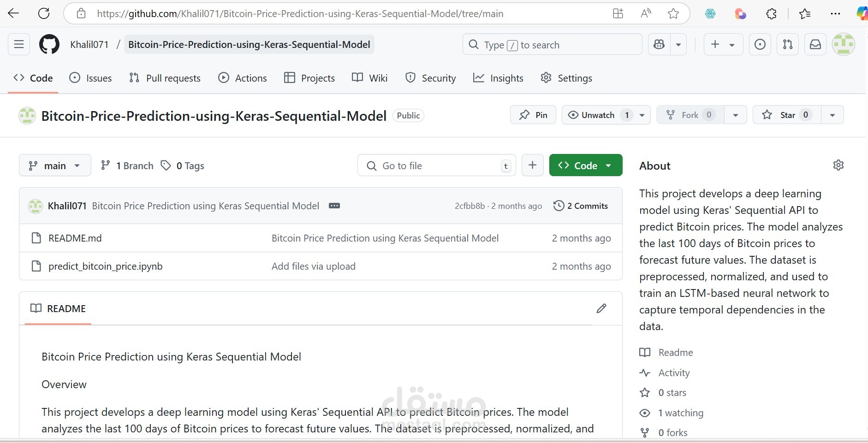This screenshot has height=443, width=868.
Task: Expand the Star lists dropdown arrow
Action: [832, 115]
